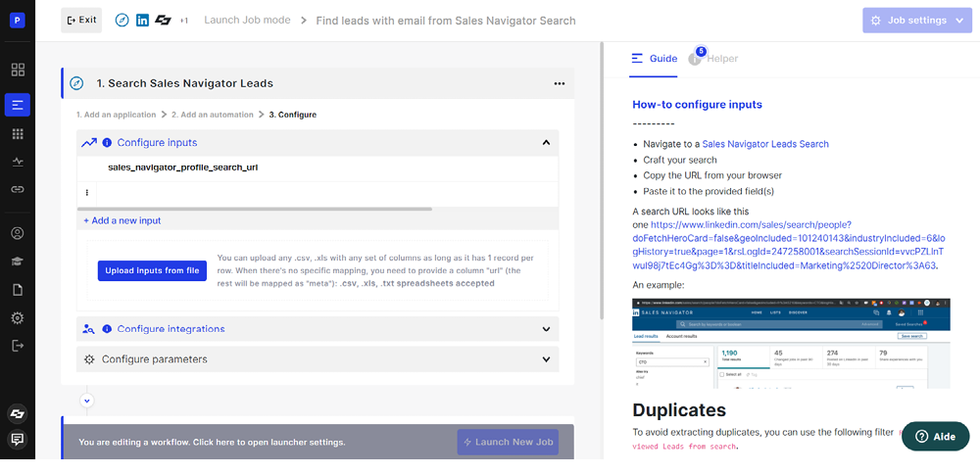Collapse the Configure inputs section
Screen dimensions: 980x475
(x=546, y=143)
